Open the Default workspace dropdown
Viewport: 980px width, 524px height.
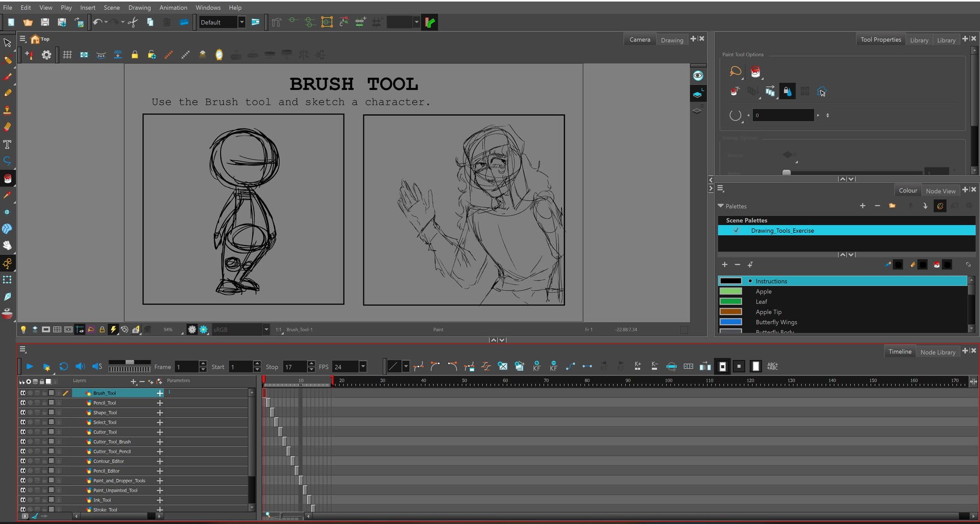pos(242,22)
